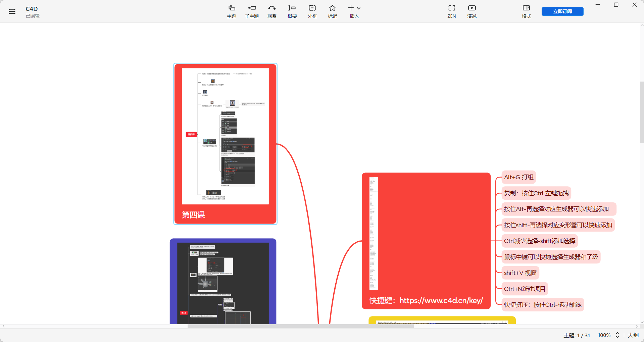Toggle the 格式 format panel
The height and width of the screenshot is (342, 644).
point(526,11)
